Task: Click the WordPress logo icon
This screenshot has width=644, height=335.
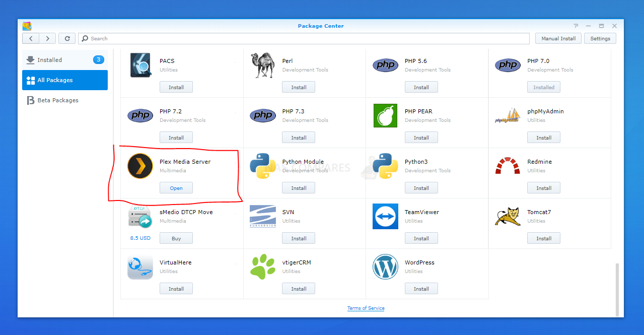Action: pos(385,266)
